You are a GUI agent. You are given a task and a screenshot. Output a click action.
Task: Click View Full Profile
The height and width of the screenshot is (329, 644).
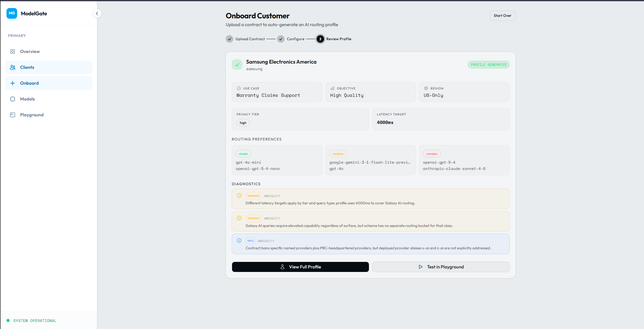pos(300,267)
